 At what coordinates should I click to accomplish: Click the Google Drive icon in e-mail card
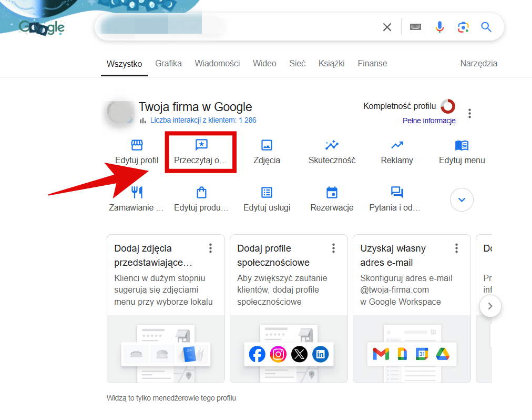(x=443, y=354)
